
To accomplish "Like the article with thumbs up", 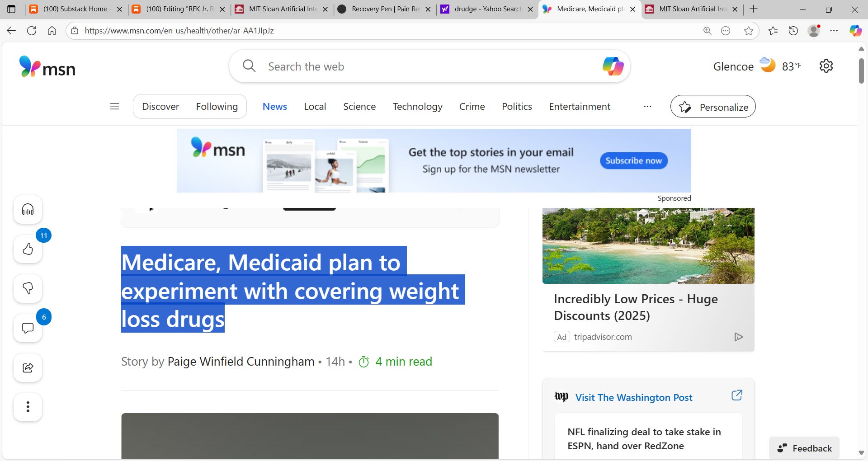I will coord(28,249).
